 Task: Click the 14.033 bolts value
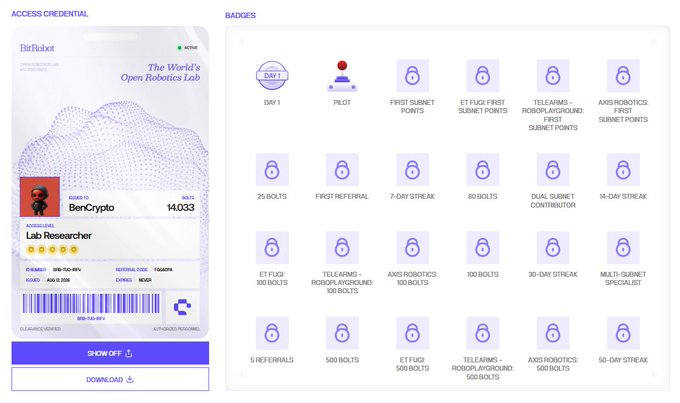[x=180, y=208]
